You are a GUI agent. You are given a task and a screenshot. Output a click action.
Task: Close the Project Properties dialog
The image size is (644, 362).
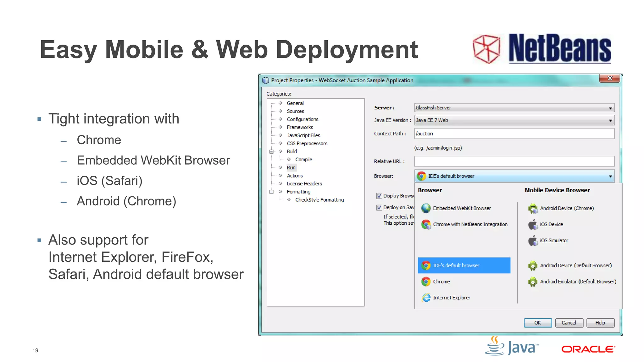click(x=610, y=78)
